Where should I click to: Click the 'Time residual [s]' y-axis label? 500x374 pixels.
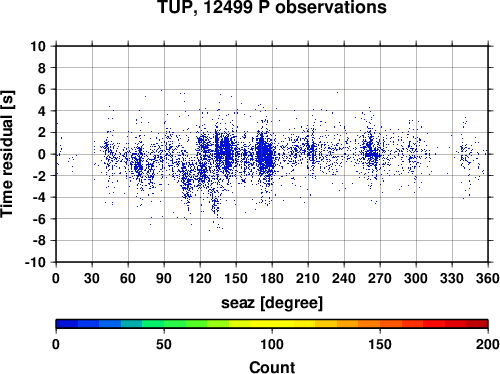click(7, 154)
